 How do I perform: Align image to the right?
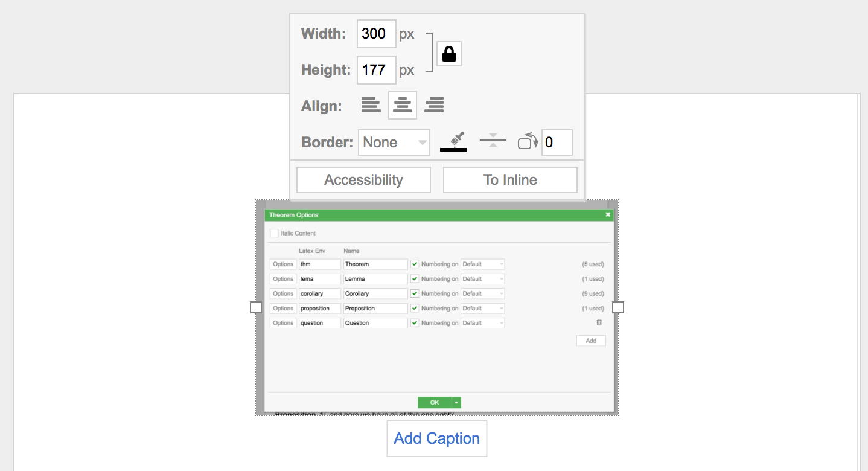[x=434, y=105]
